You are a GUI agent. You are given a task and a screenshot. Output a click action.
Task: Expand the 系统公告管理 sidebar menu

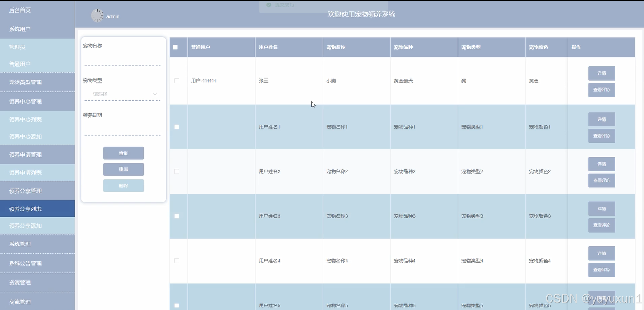(x=37, y=263)
